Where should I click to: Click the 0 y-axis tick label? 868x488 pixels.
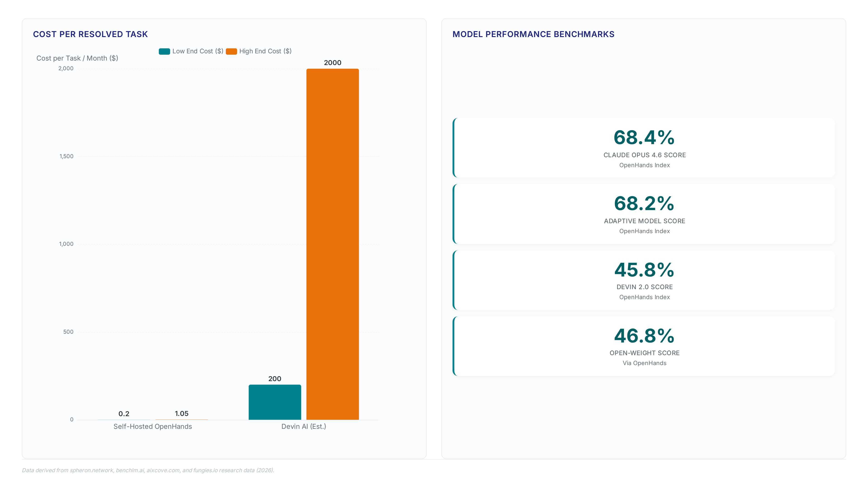72,419
